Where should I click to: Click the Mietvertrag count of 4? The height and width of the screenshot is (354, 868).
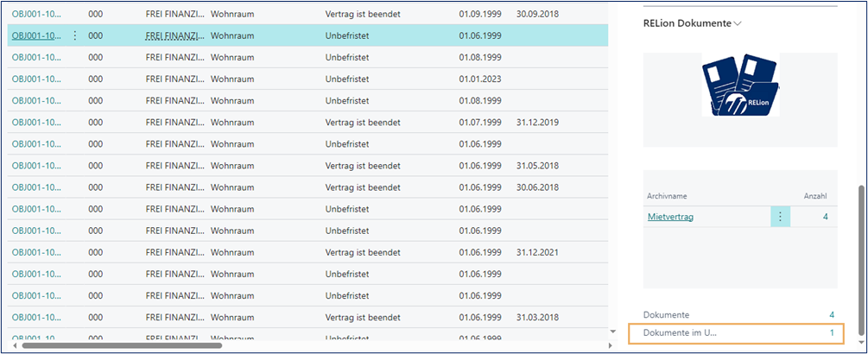coord(825,217)
